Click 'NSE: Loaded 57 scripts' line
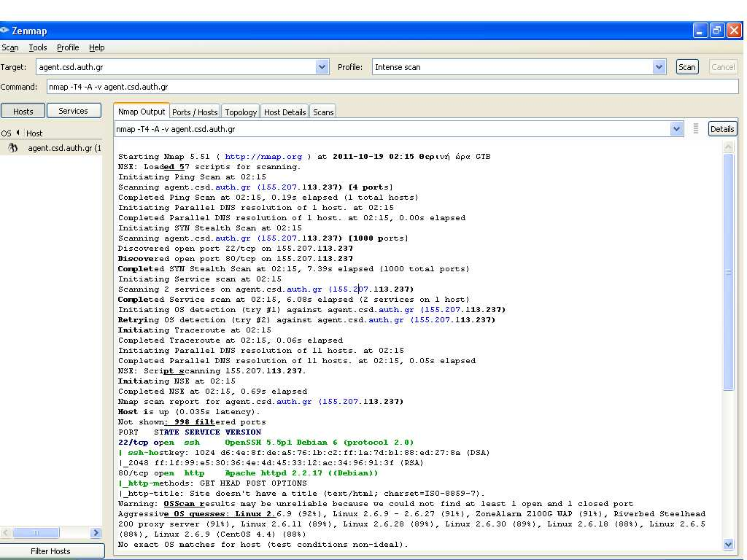The width and height of the screenshot is (747, 560). click(x=209, y=167)
